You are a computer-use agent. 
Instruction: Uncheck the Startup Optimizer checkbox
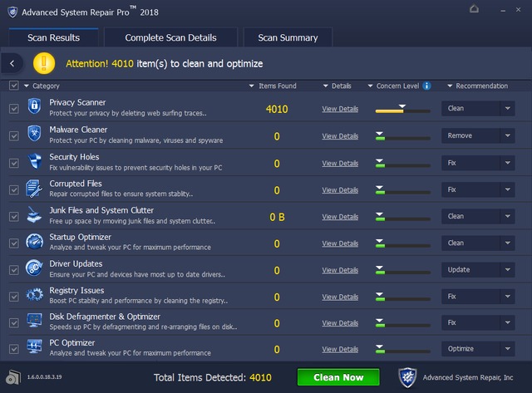(x=14, y=243)
